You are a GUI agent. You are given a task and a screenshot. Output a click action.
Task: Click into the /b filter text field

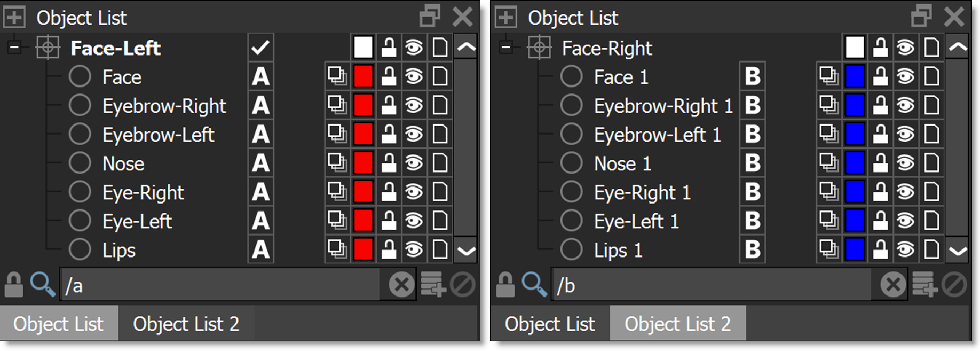point(710,285)
